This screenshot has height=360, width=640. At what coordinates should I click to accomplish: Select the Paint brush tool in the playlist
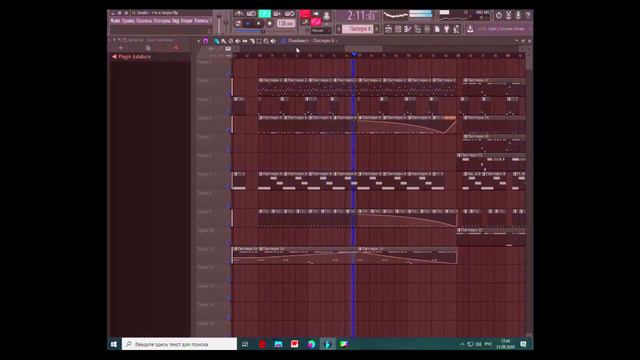223,41
